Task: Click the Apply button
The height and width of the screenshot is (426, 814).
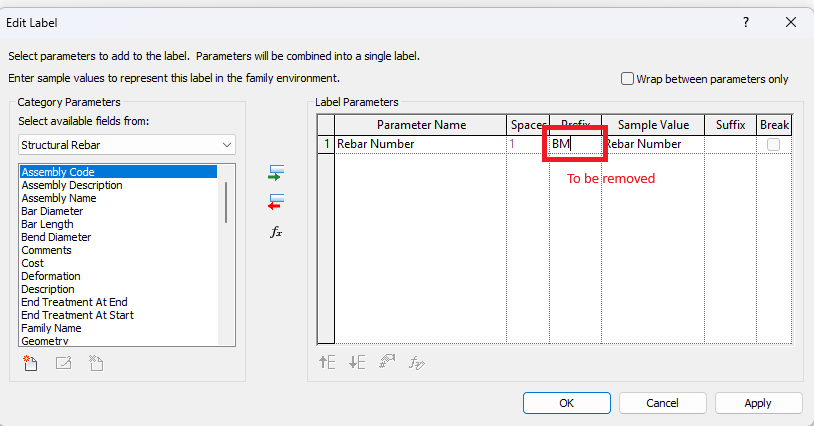Action: click(x=758, y=403)
